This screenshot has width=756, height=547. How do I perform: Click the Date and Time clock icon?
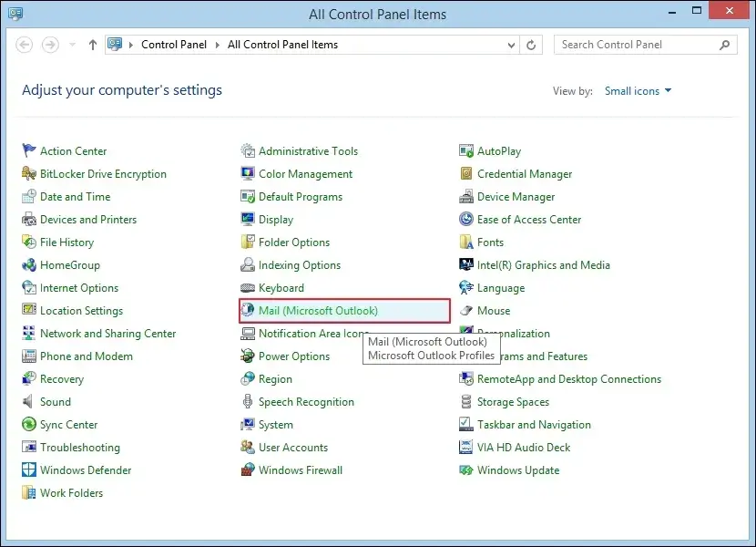29,196
